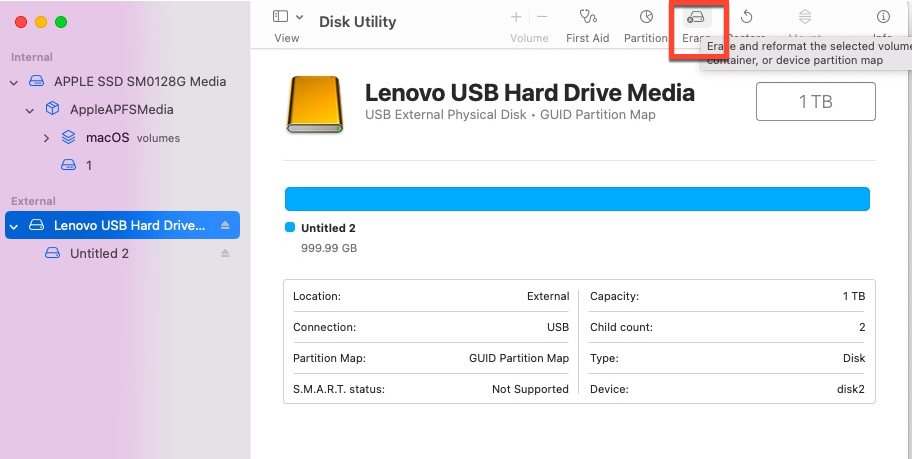Eject the Lenovo USB Hard Drive
The width and height of the screenshot is (912, 459).
click(x=225, y=225)
